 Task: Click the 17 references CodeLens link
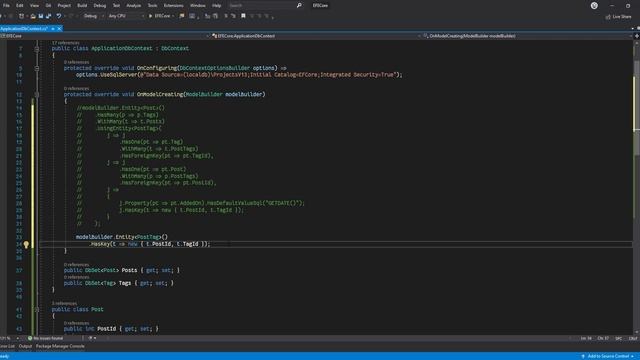pyautogui.click(x=65, y=43)
